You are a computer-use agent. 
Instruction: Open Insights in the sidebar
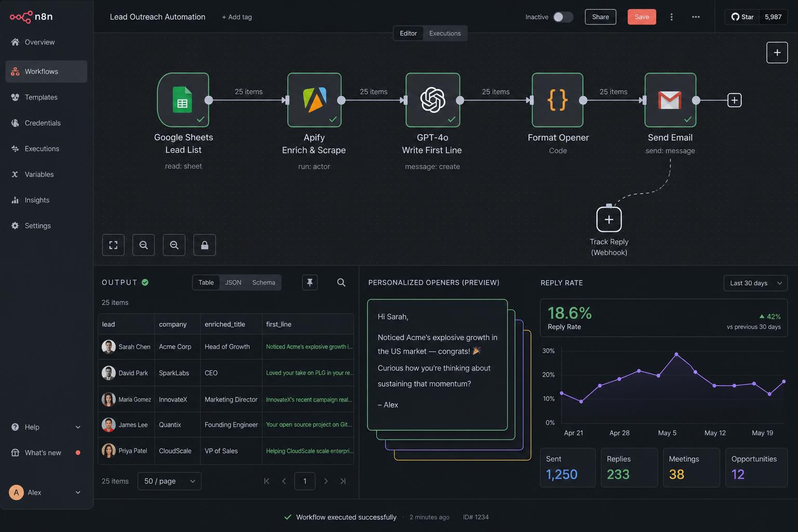[46, 200]
